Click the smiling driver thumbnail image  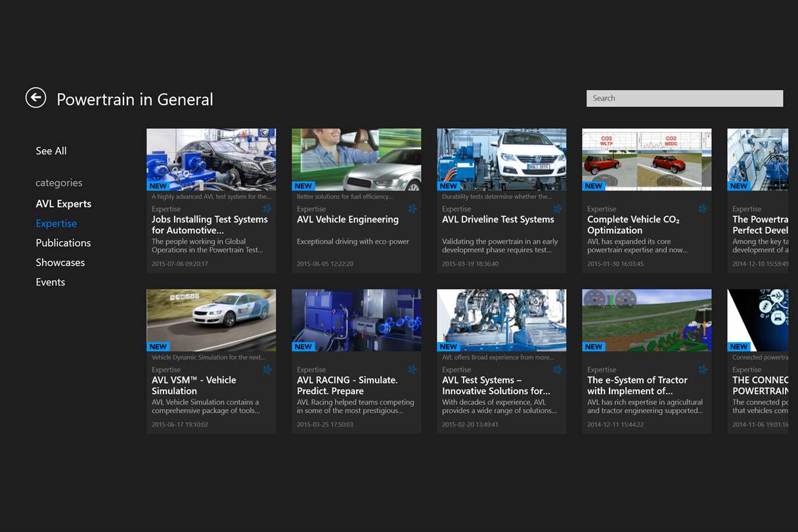(357, 160)
